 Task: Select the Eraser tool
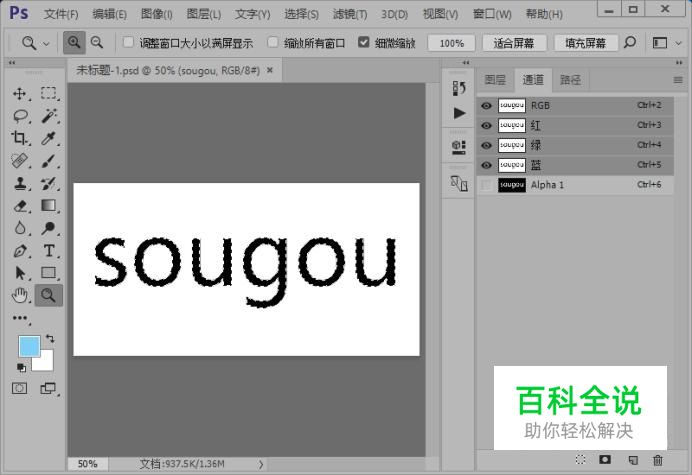pyautogui.click(x=20, y=206)
